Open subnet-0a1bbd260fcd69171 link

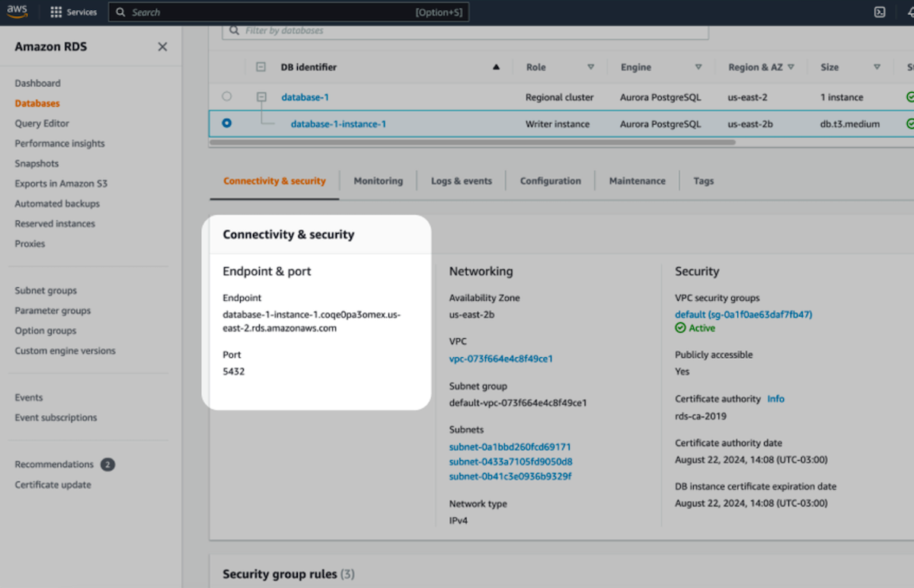510,447
